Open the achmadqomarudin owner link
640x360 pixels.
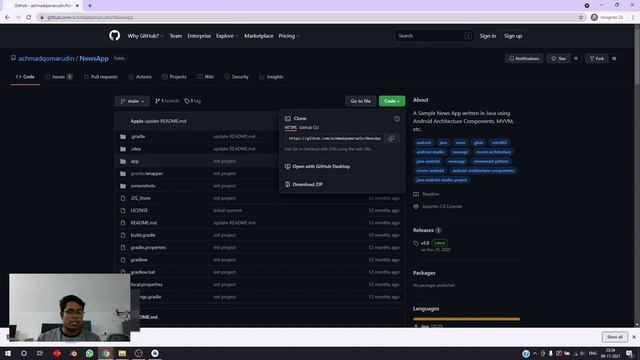pos(46,58)
